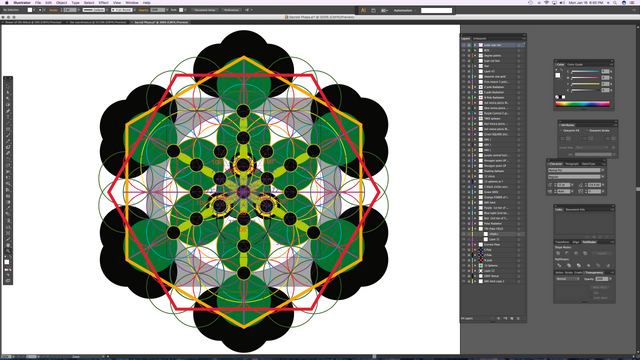
Task: Click the Cyan slider in Color panel
Action: point(586,71)
